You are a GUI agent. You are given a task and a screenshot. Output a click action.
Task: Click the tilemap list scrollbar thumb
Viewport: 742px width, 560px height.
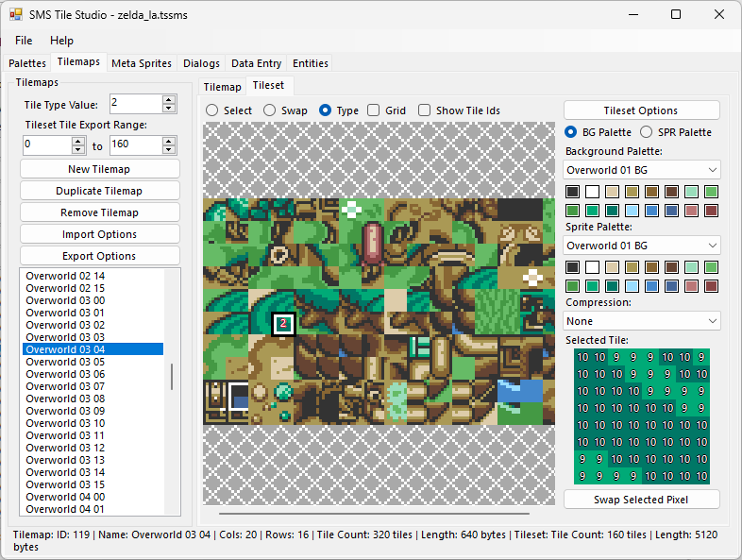coord(172,377)
